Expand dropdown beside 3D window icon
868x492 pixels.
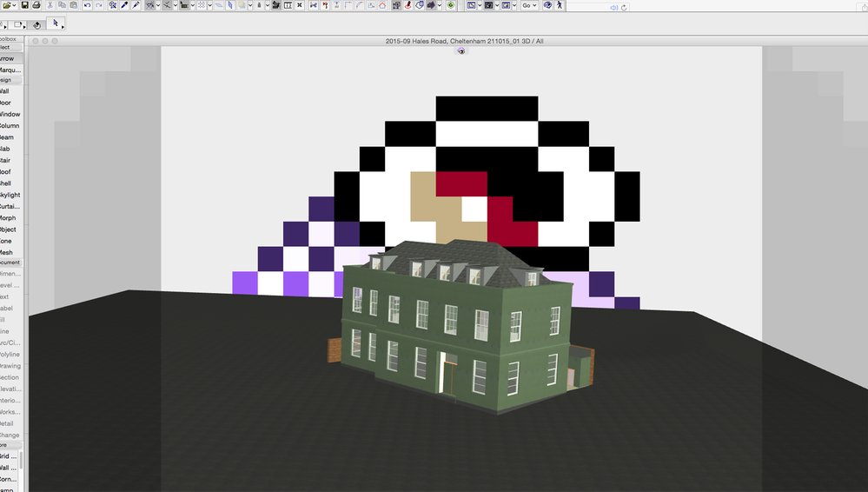tap(497, 5)
